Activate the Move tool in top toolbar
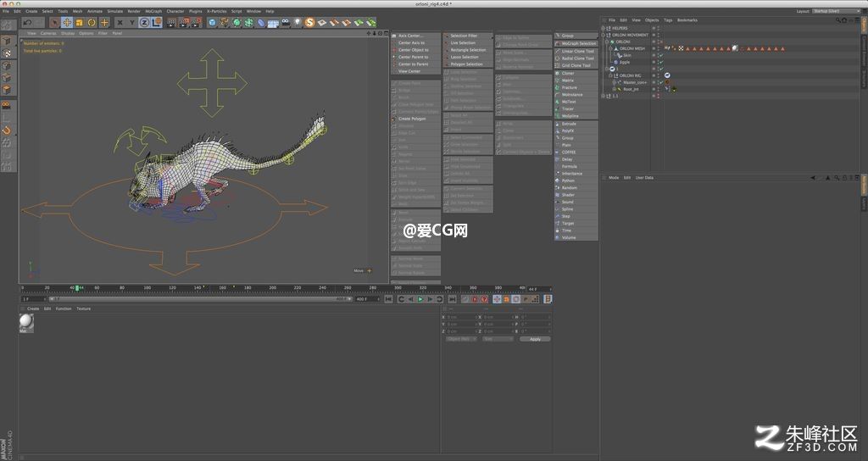This screenshot has height=461, width=868. point(66,22)
